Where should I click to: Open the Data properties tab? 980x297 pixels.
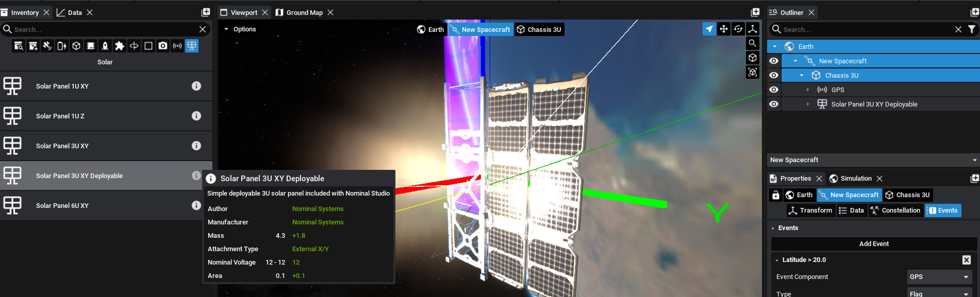click(x=851, y=211)
